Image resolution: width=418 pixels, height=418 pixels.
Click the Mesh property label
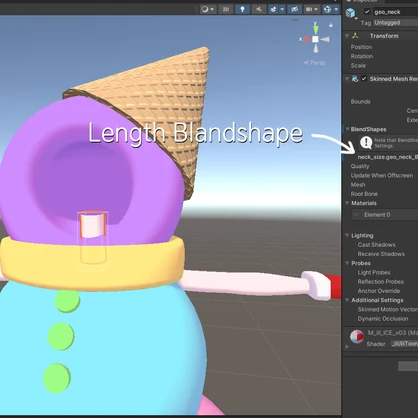(358, 185)
